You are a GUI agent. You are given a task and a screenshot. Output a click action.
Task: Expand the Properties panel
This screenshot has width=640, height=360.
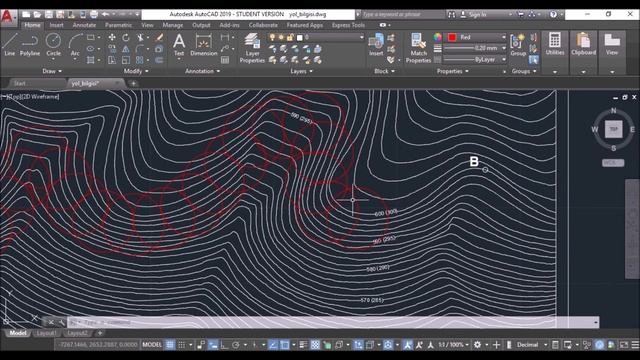click(x=453, y=71)
